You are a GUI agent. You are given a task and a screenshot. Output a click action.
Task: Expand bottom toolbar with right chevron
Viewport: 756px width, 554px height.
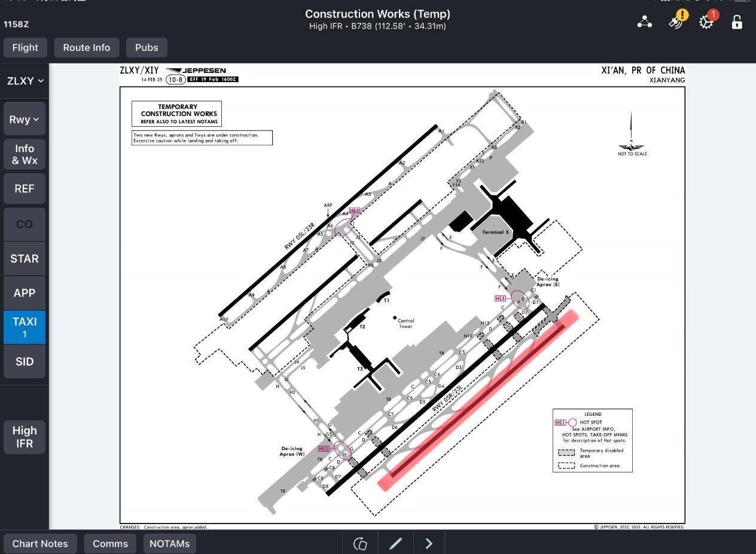429,543
